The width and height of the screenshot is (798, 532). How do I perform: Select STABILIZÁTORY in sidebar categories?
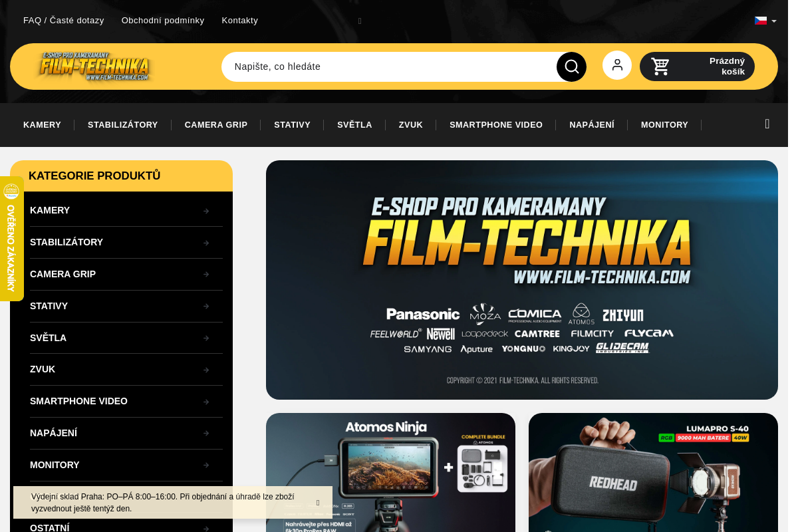(x=66, y=242)
